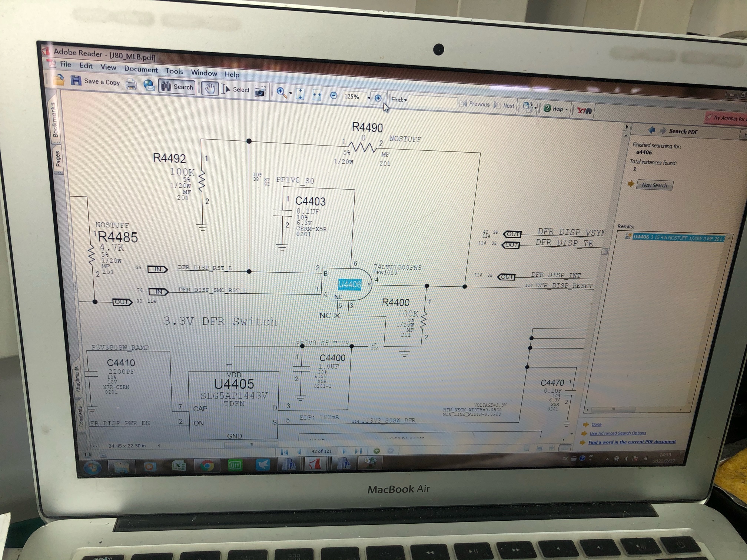
Task: Open the Chrome taskbar icon
Action: point(207,466)
